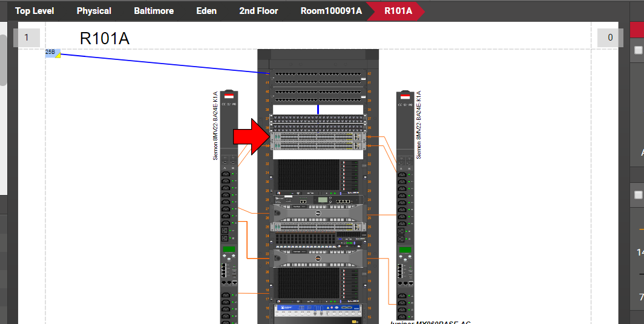Click the top patch panel at U42

pos(318,76)
